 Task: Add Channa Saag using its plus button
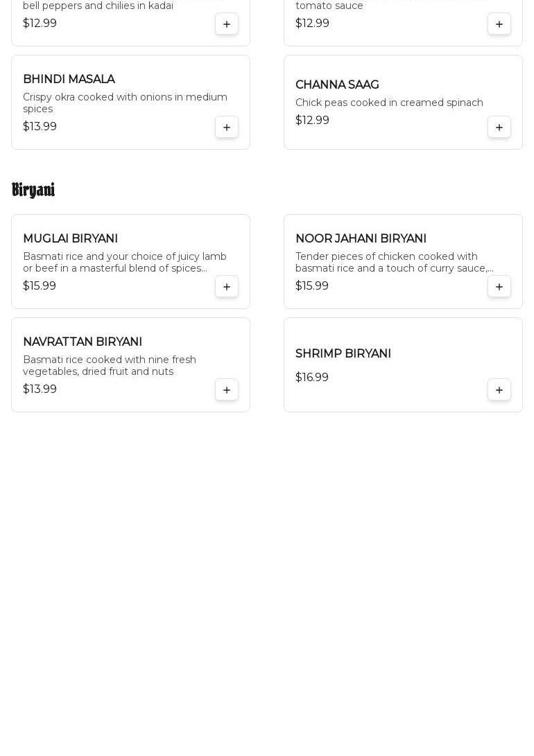499,128
